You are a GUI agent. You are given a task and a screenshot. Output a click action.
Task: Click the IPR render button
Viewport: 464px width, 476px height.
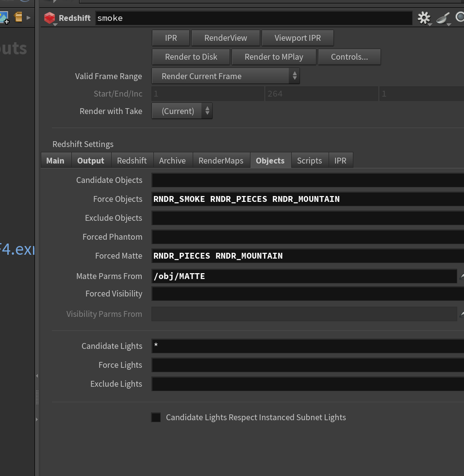(x=171, y=38)
